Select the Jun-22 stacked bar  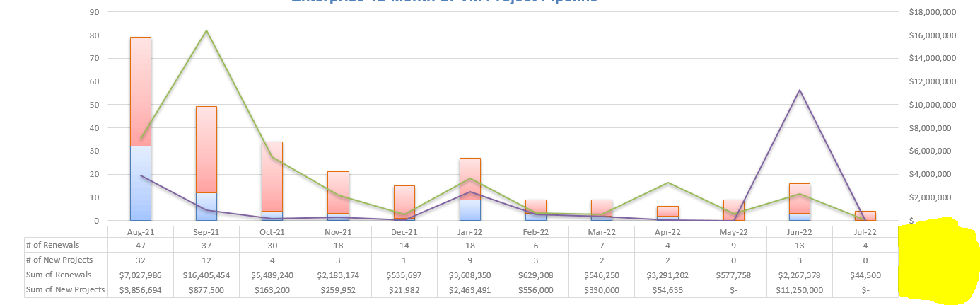click(x=799, y=202)
